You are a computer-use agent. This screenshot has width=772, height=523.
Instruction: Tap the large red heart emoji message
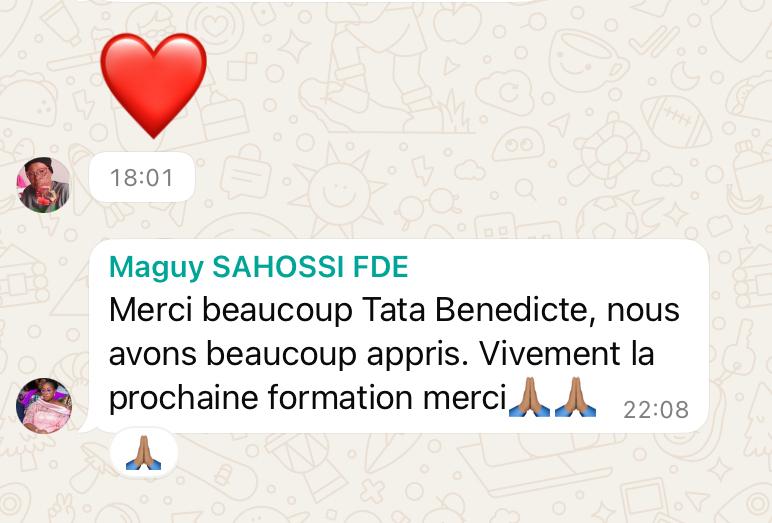pos(153,85)
